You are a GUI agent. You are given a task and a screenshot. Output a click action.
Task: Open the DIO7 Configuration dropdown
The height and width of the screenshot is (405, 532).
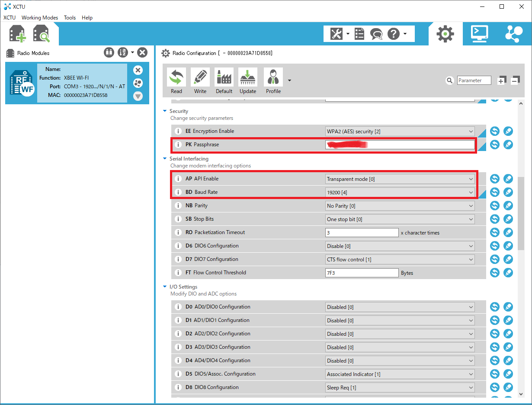coord(400,259)
